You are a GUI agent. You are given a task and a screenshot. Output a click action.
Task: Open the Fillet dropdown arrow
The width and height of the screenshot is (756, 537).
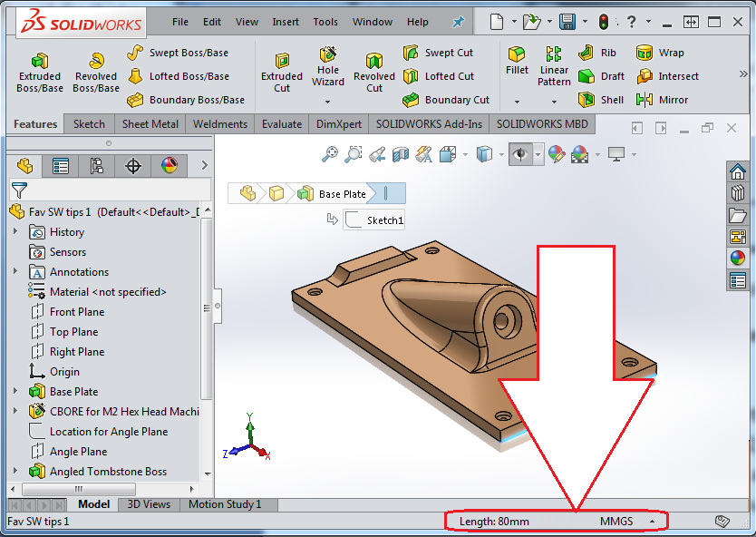tap(517, 102)
